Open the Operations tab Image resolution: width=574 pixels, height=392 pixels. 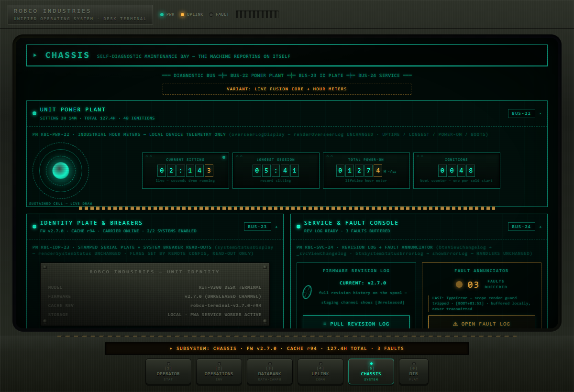pyautogui.click(x=219, y=371)
